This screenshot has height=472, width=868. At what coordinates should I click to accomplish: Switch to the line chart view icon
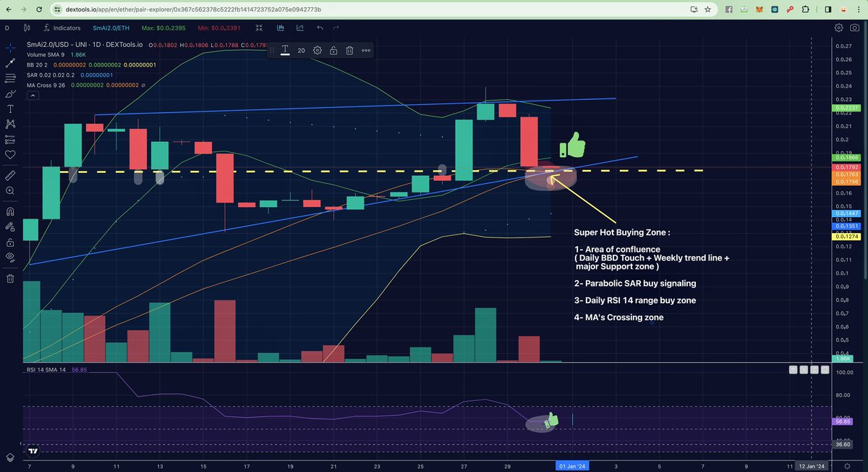point(299,28)
